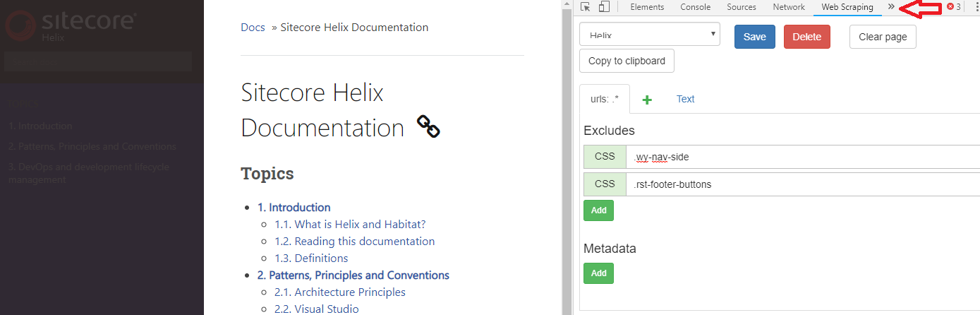Viewport: 980px width, 315px height.
Task: Open '2.1. Architecture Principles' link
Action: pyautogui.click(x=340, y=292)
